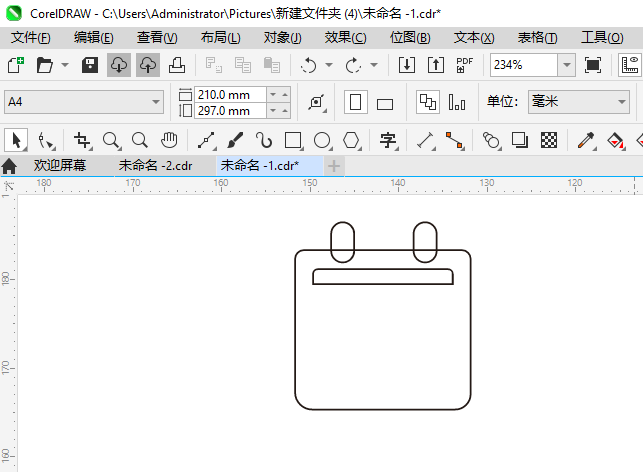The height and width of the screenshot is (472, 643).
Task: Click the Open folder icon
Action: pyautogui.click(x=45, y=65)
